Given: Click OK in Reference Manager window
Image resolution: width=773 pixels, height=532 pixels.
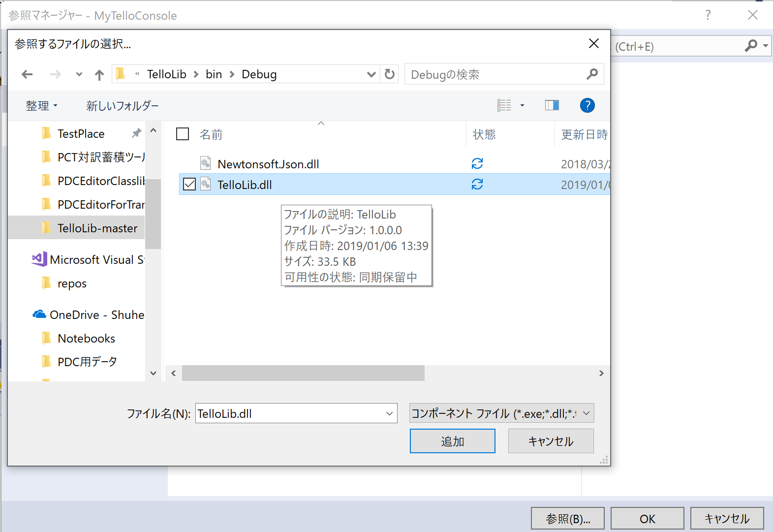Looking at the screenshot, I should (648, 519).
